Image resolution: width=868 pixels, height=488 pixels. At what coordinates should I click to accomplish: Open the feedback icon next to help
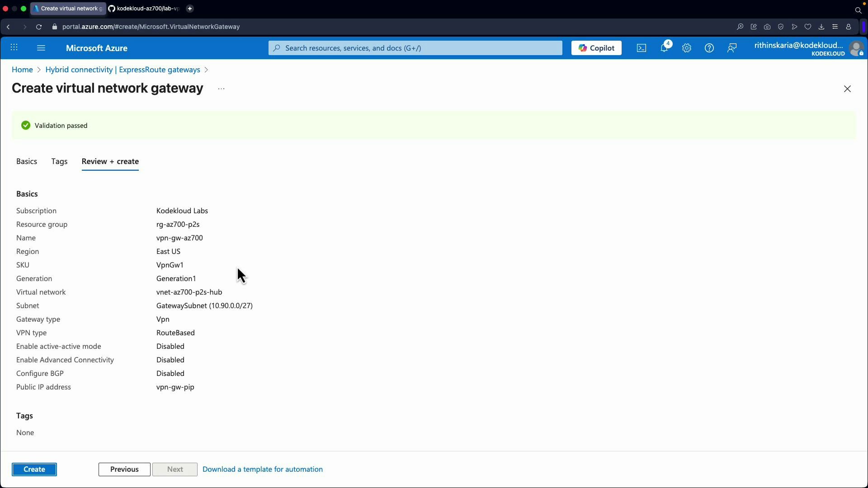coord(732,48)
